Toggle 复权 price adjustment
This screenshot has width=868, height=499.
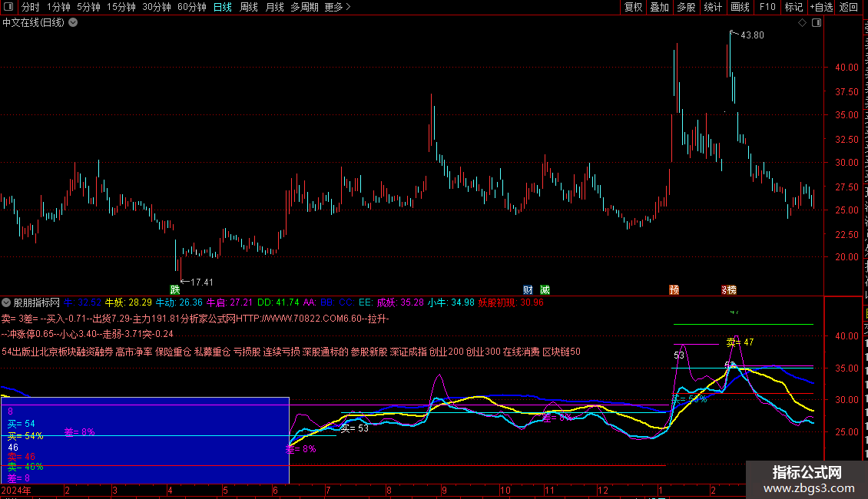pyautogui.click(x=633, y=7)
